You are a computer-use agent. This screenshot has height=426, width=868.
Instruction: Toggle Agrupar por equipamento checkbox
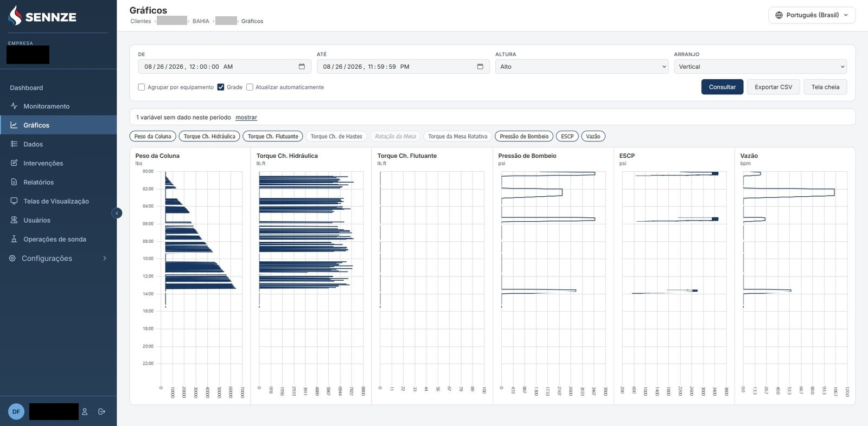(142, 87)
